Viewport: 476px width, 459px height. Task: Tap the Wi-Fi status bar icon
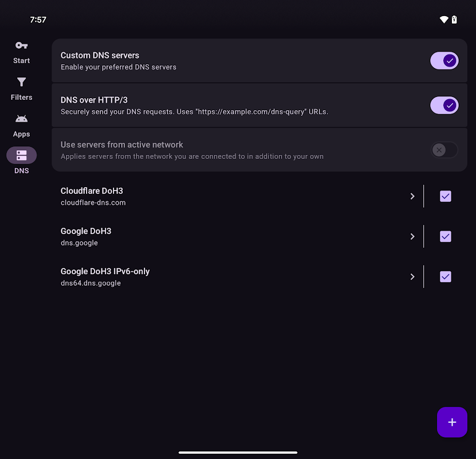pos(443,20)
